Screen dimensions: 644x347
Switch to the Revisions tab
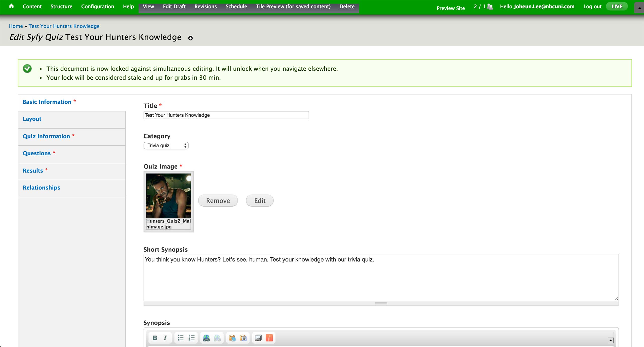point(205,7)
